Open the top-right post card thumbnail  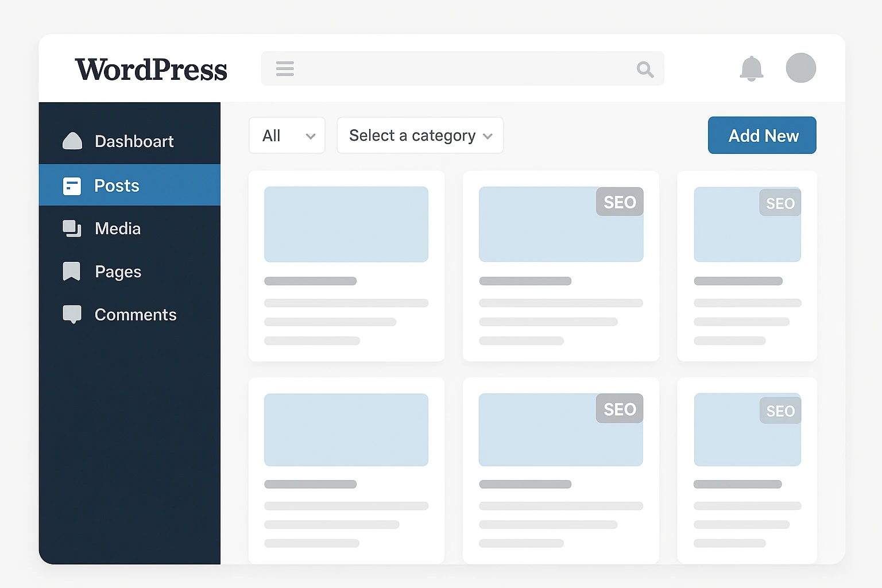coord(748,224)
